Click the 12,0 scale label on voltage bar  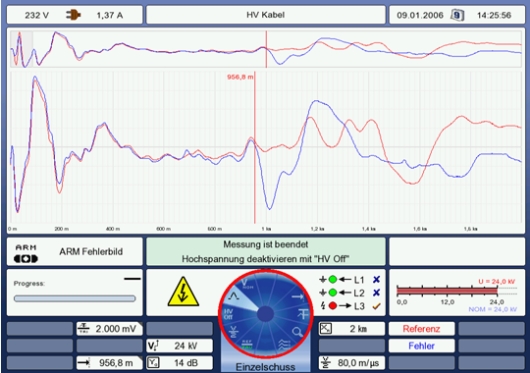point(447,302)
